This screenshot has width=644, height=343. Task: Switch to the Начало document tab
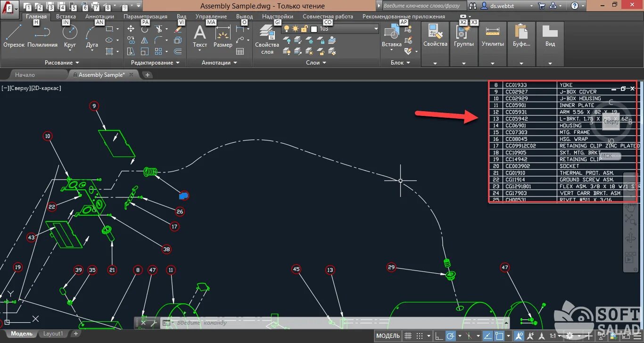point(25,75)
